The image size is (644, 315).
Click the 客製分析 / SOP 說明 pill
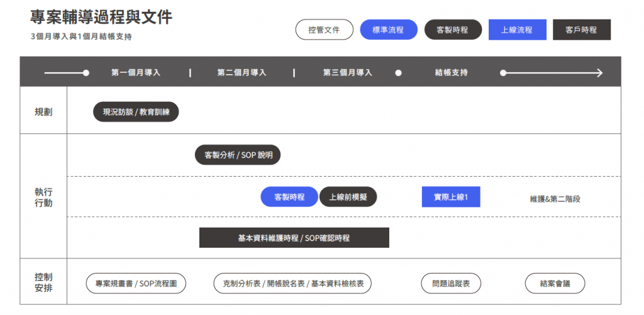[x=237, y=155]
